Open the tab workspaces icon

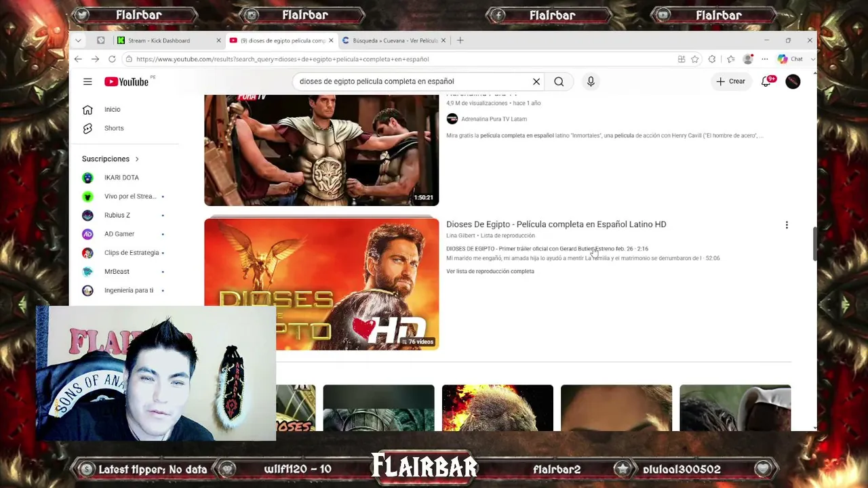[x=101, y=41]
